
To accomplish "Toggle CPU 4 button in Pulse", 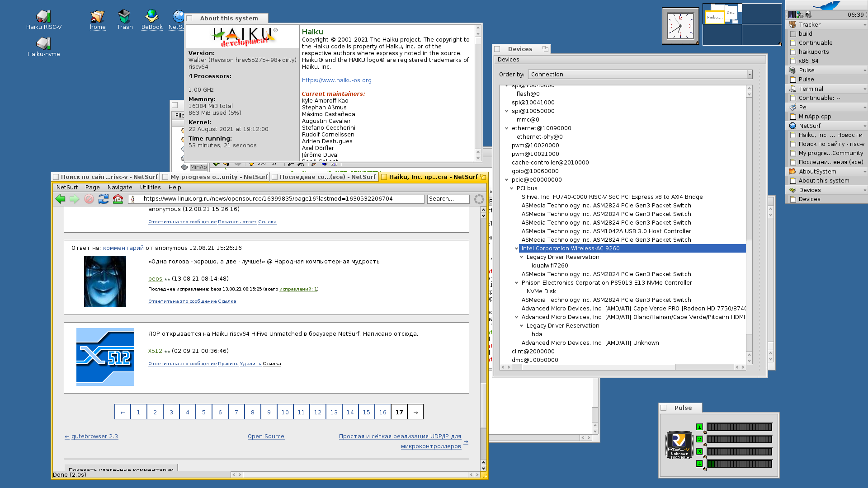I will click(699, 464).
